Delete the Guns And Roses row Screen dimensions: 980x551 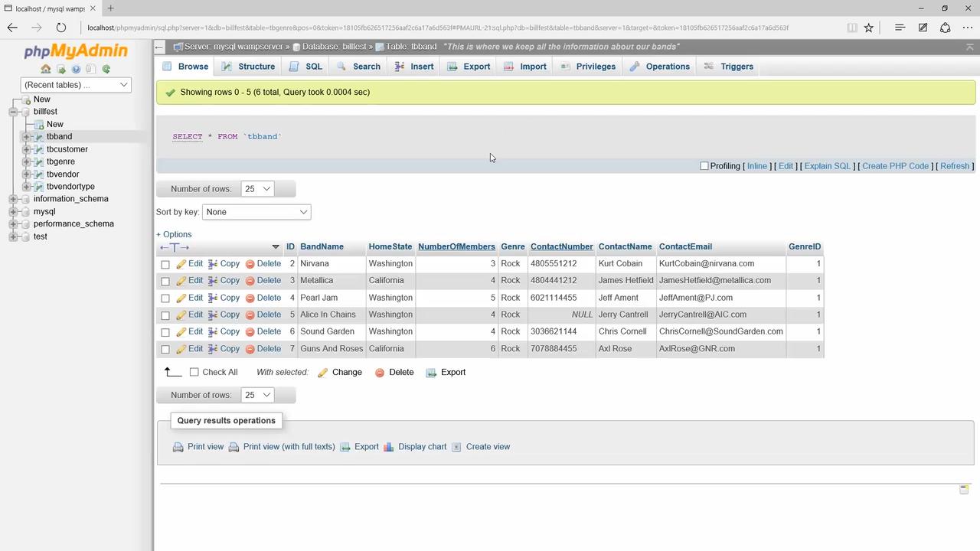point(263,348)
